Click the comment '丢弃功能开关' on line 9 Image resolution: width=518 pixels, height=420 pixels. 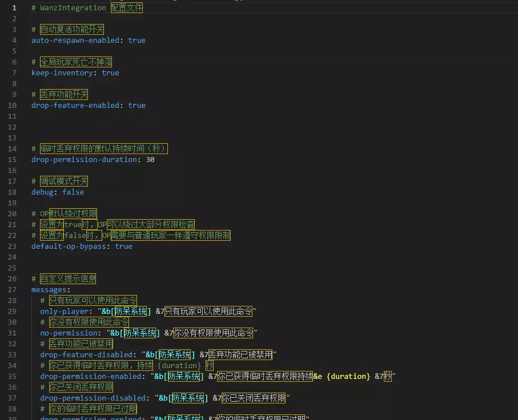pyautogui.click(x=64, y=94)
